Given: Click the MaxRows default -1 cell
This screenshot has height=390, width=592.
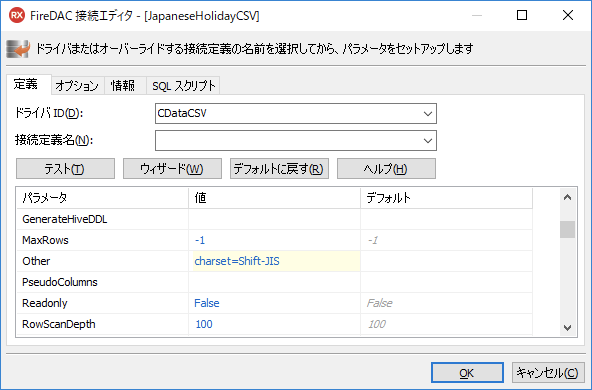Looking at the screenshot, I should [x=446, y=240].
